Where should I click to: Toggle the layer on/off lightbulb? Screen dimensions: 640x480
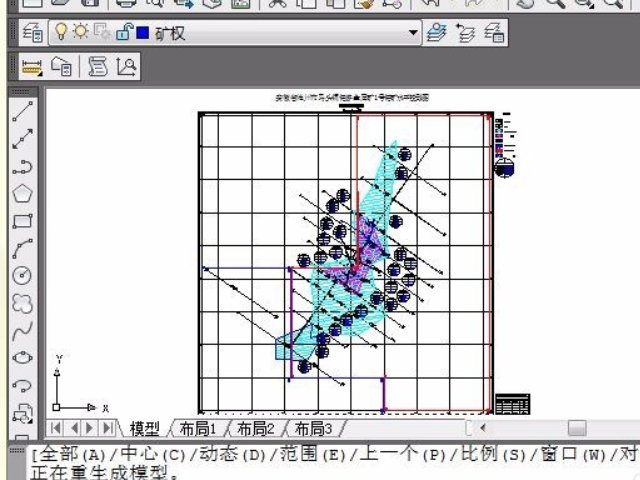tap(61, 33)
